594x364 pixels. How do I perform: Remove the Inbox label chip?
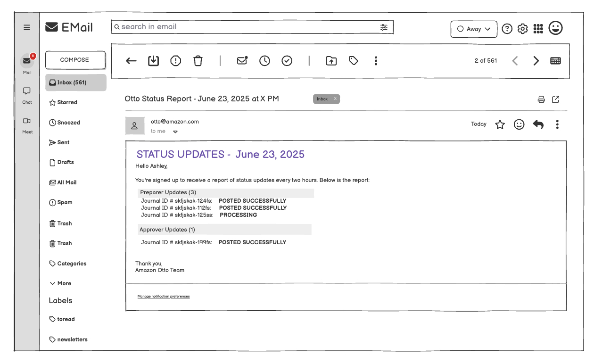point(335,99)
